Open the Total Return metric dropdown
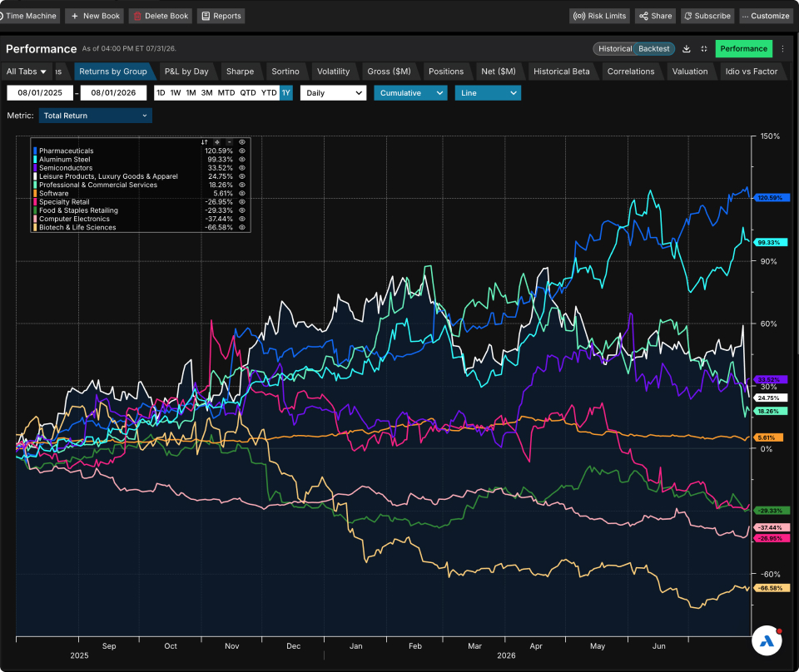The height and width of the screenshot is (672, 799). pyautogui.click(x=95, y=116)
